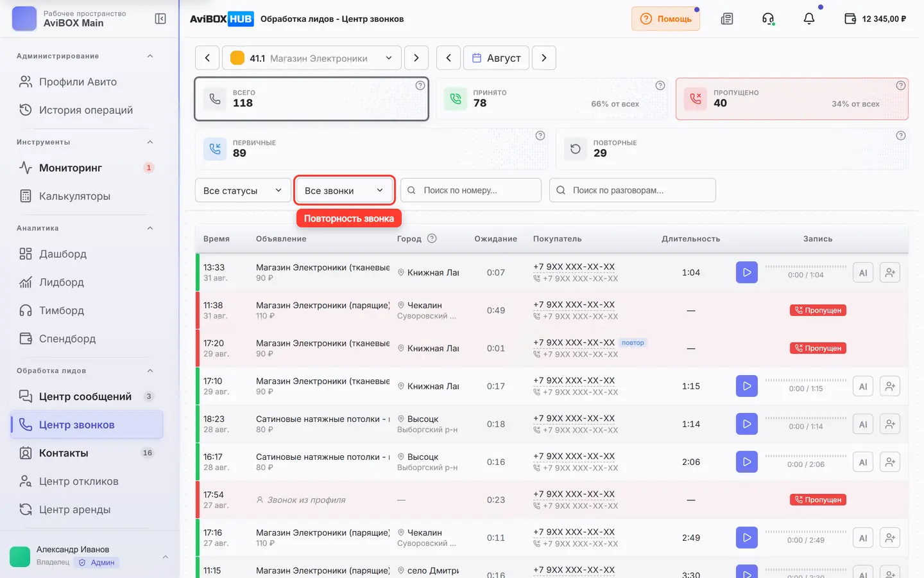Open the Все звонки dropdown

(x=344, y=190)
